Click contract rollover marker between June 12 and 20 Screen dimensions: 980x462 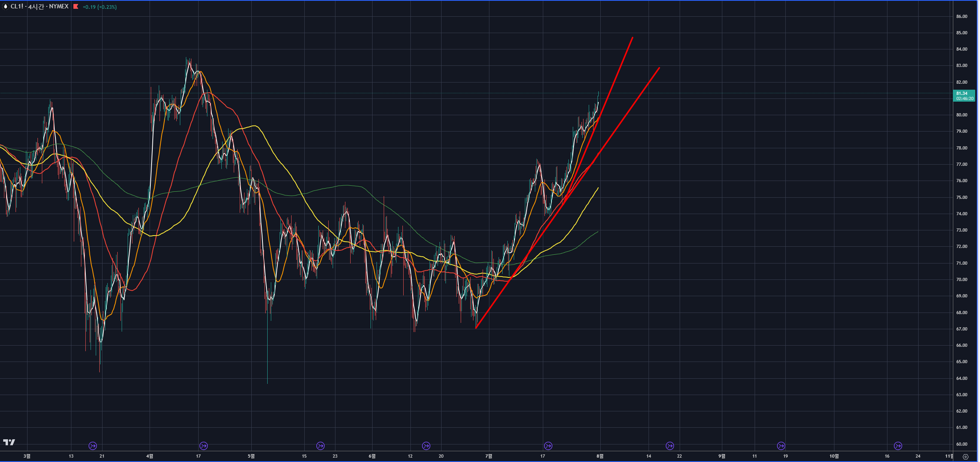tap(426, 446)
